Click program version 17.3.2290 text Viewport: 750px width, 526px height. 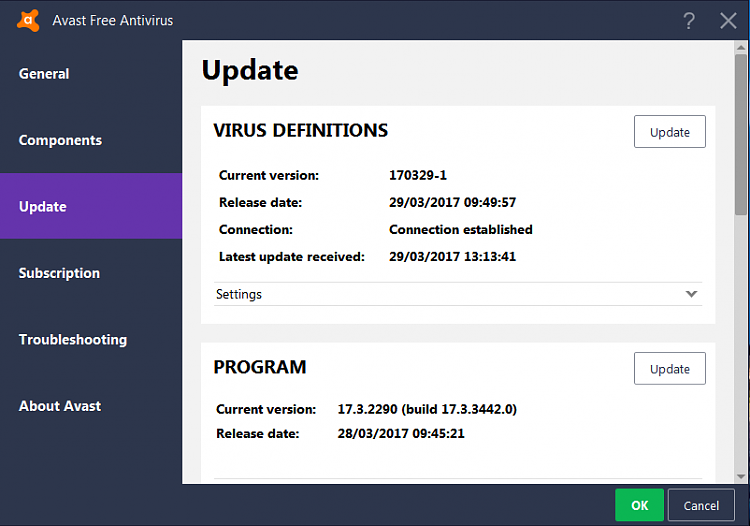tap(427, 409)
